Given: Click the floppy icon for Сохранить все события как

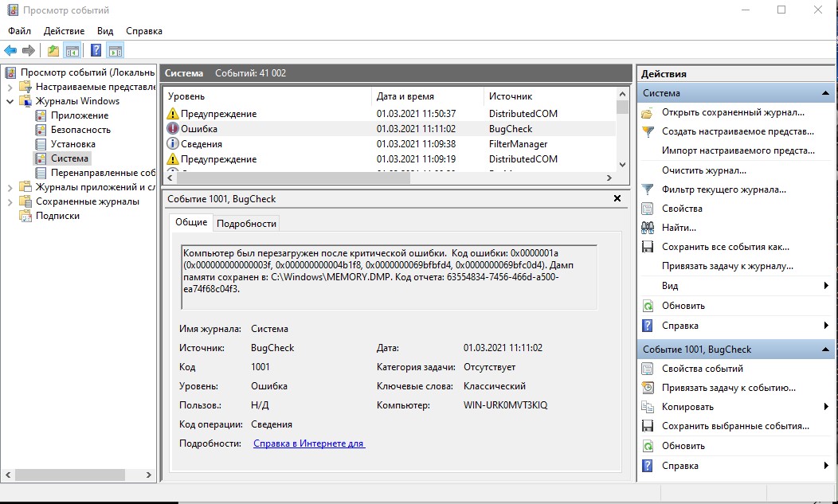Looking at the screenshot, I should pos(647,247).
